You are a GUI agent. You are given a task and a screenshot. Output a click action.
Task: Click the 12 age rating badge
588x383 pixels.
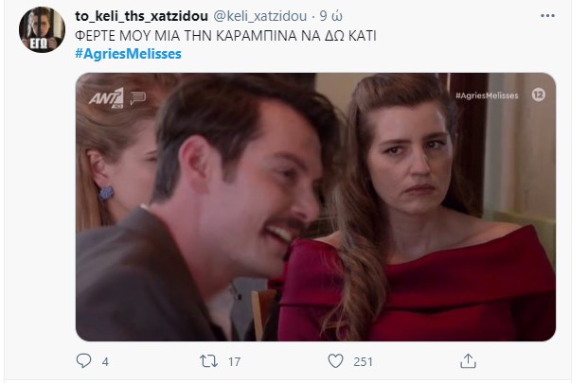[x=538, y=95]
